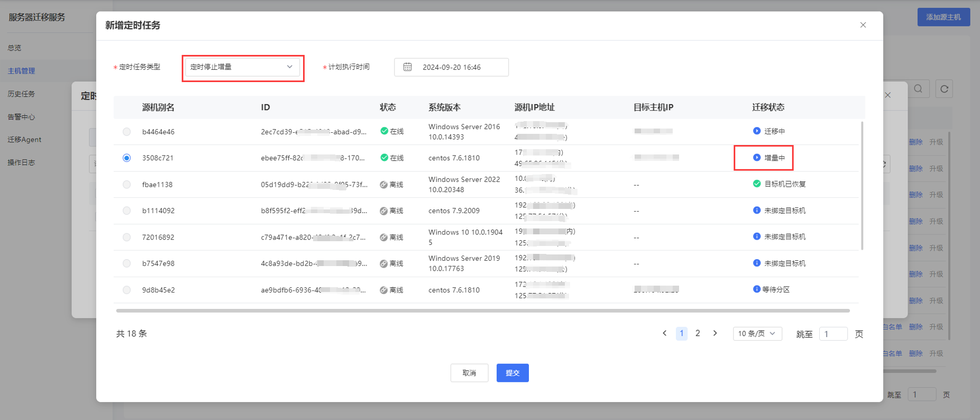This screenshot has height=420, width=980.
Task: Click 未绑定目标机 info icon for b7547e98
Action: pos(757,263)
